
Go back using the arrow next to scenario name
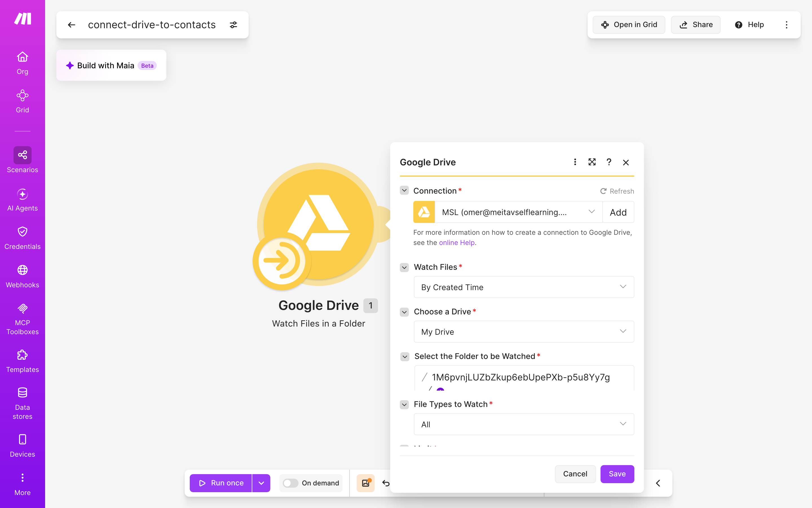[71, 25]
